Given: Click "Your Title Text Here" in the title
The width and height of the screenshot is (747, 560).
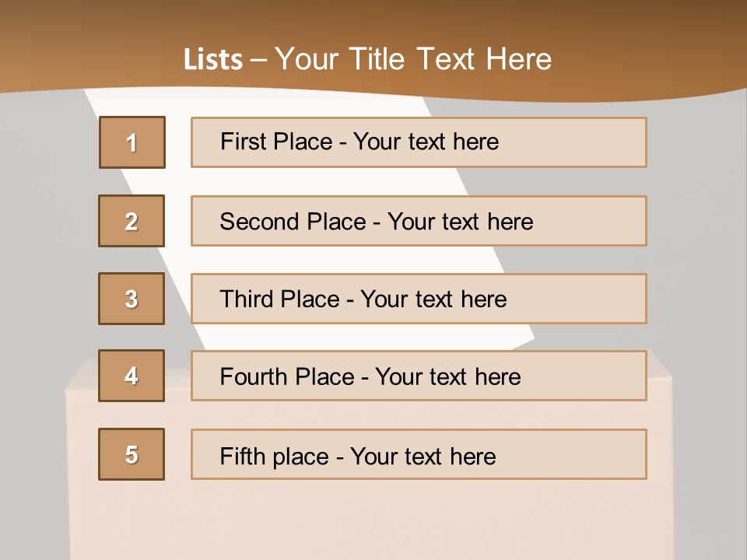Looking at the screenshot, I should point(413,59).
